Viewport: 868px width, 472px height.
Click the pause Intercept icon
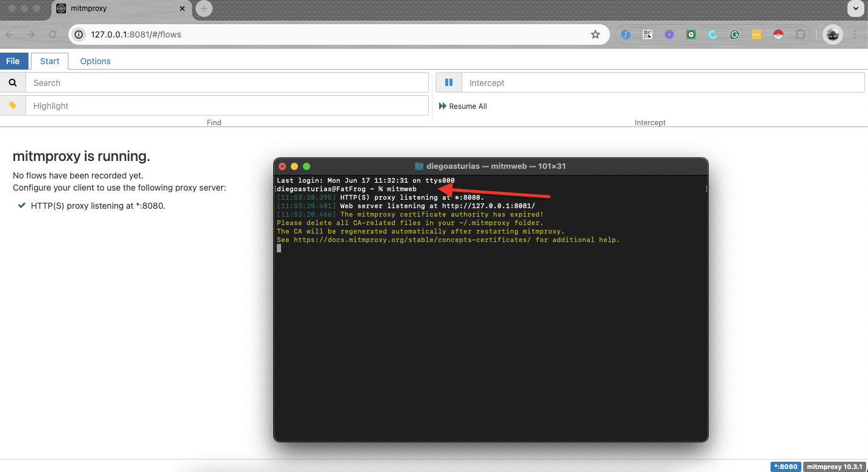pos(449,83)
